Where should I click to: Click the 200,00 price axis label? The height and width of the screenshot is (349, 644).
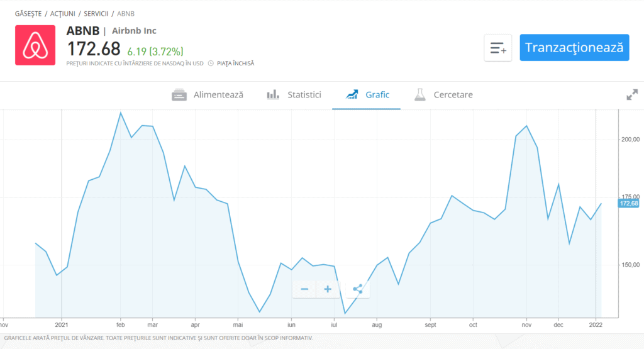[x=630, y=140]
